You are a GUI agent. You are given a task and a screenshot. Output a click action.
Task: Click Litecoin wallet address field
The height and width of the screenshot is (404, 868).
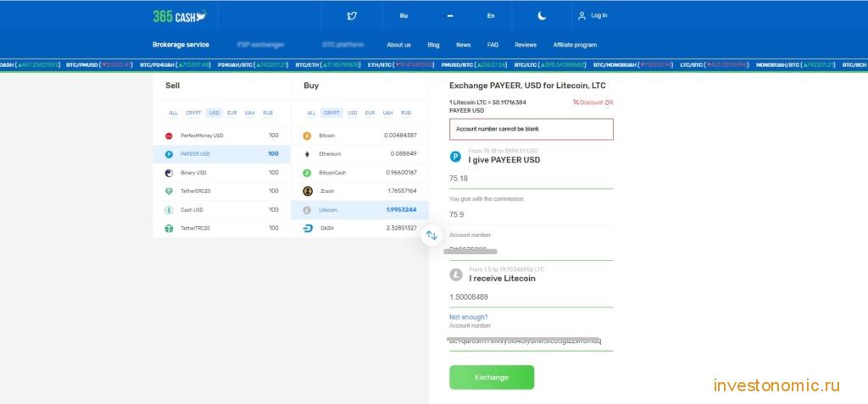531,341
